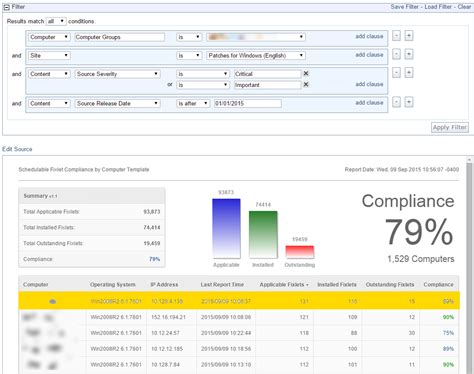Viewport: 474px width, 374px height.
Task: Click plus button on Source Release Date row
Action: (x=409, y=102)
